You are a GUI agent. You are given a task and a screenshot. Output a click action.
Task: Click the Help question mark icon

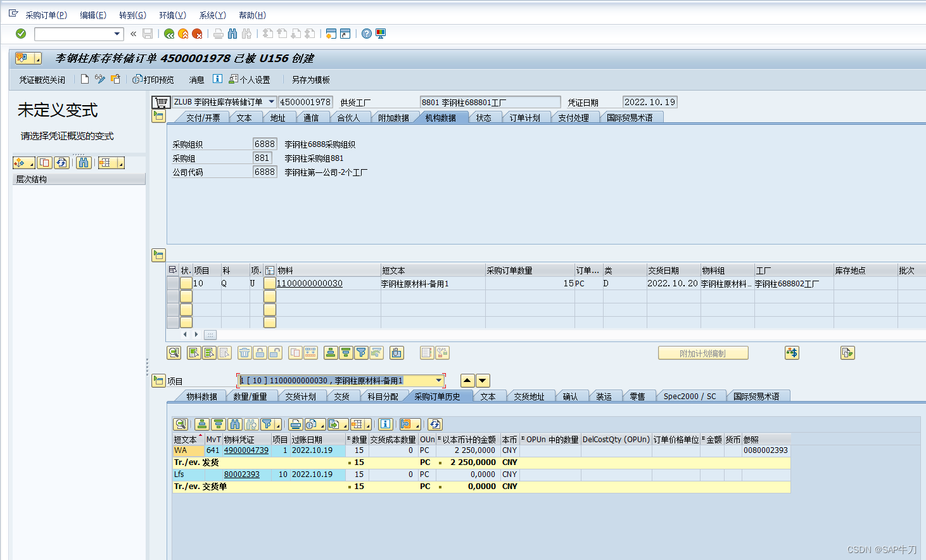pyautogui.click(x=367, y=34)
